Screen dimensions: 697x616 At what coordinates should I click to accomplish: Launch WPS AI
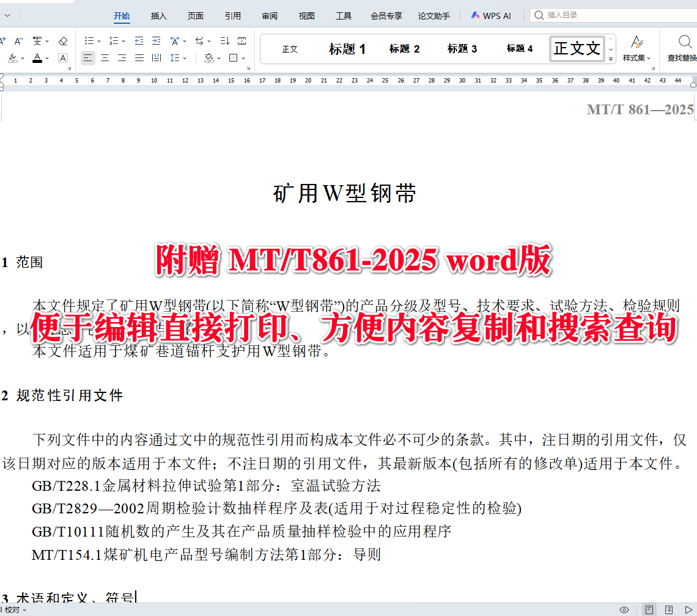491,16
